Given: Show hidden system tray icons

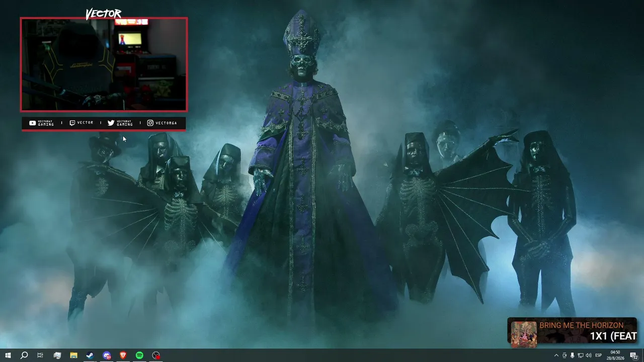Looking at the screenshot, I should pos(556,355).
